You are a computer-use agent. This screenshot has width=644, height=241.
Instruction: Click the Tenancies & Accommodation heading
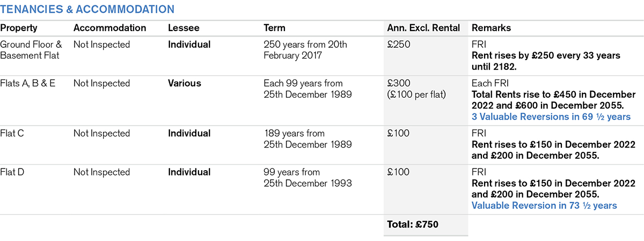click(87, 9)
